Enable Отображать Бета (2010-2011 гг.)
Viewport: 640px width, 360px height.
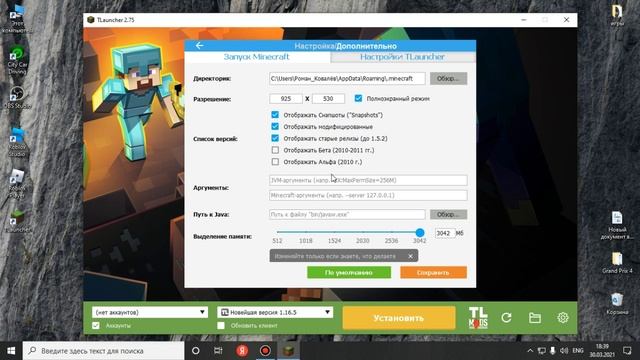point(275,150)
